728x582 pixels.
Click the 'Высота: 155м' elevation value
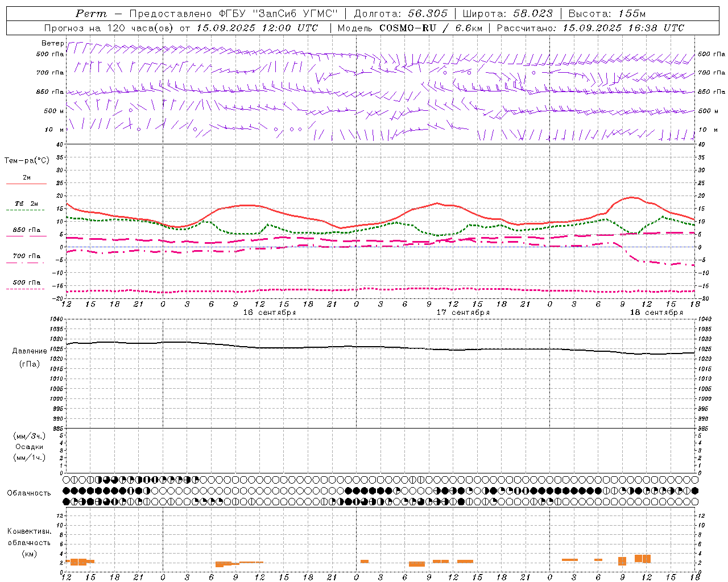point(607,14)
